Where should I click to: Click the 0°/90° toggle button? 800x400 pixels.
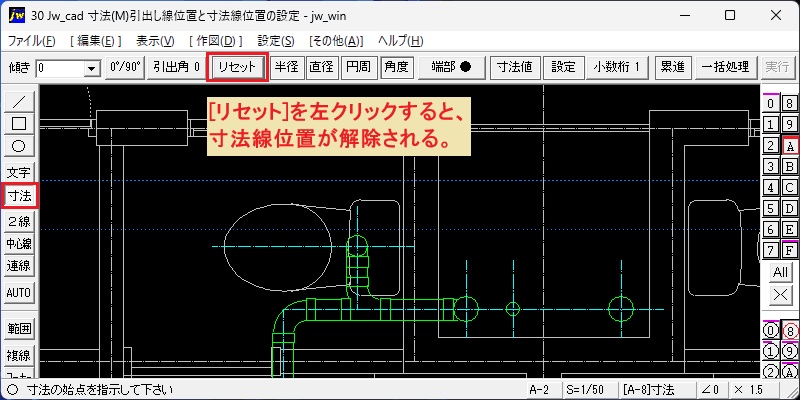pyautogui.click(x=125, y=67)
